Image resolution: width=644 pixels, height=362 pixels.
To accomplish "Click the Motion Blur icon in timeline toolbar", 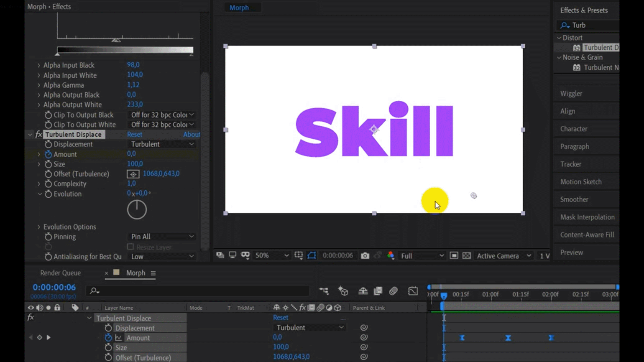I will click(394, 291).
